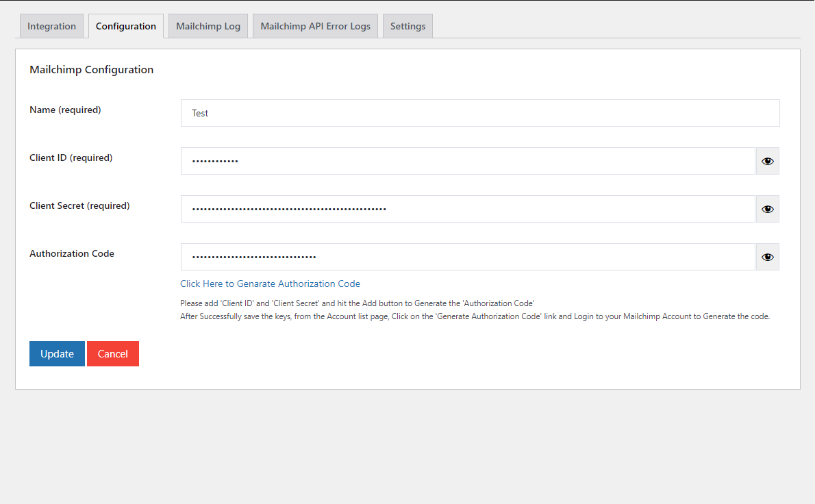The width and height of the screenshot is (815, 504).
Task: Click inside the Authorization Code field
Action: [468, 257]
